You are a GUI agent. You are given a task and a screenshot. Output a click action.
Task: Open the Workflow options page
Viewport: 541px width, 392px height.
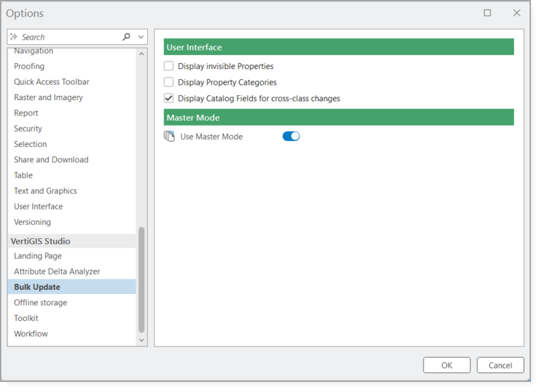click(x=31, y=334)
